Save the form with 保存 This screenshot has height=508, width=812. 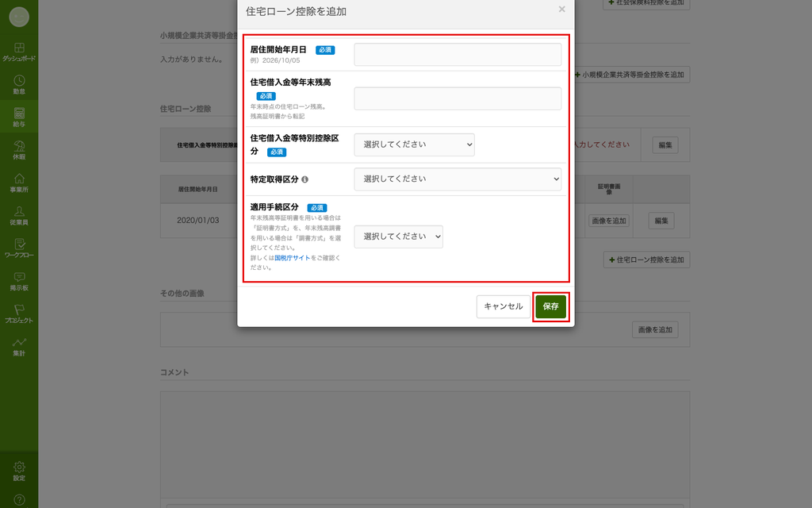click(551, 306)
